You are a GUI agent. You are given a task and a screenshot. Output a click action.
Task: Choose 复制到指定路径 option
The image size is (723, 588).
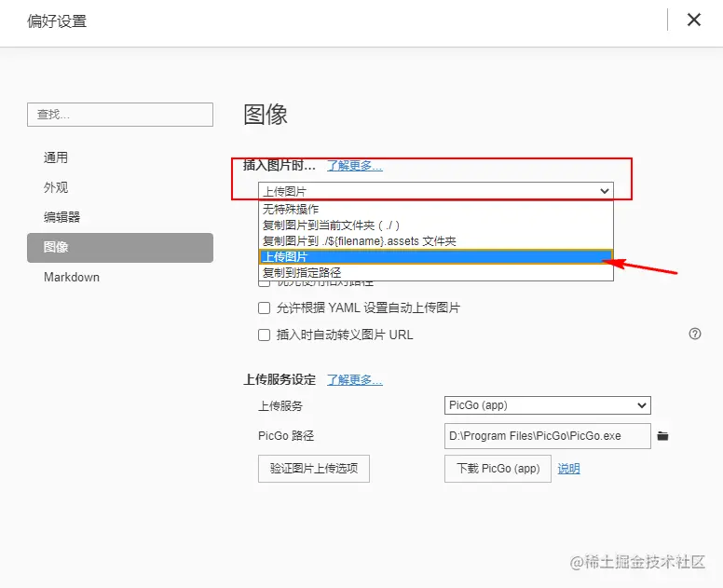coord(436,272)
